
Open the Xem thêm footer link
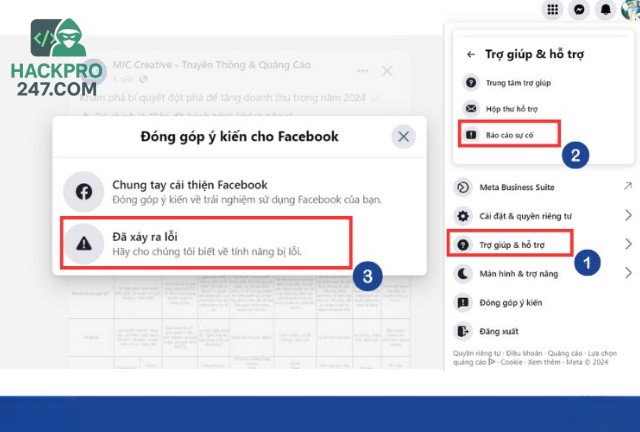[x=544, y=362]
